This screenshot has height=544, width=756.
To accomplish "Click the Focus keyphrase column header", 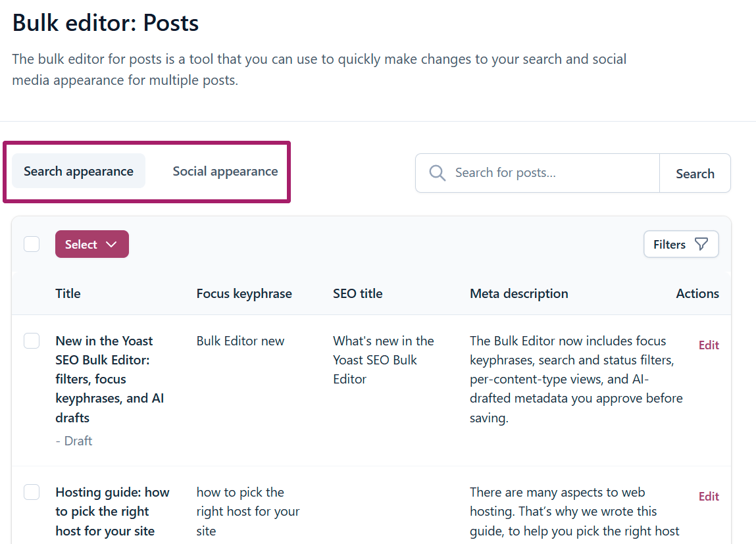I will 244,293.
